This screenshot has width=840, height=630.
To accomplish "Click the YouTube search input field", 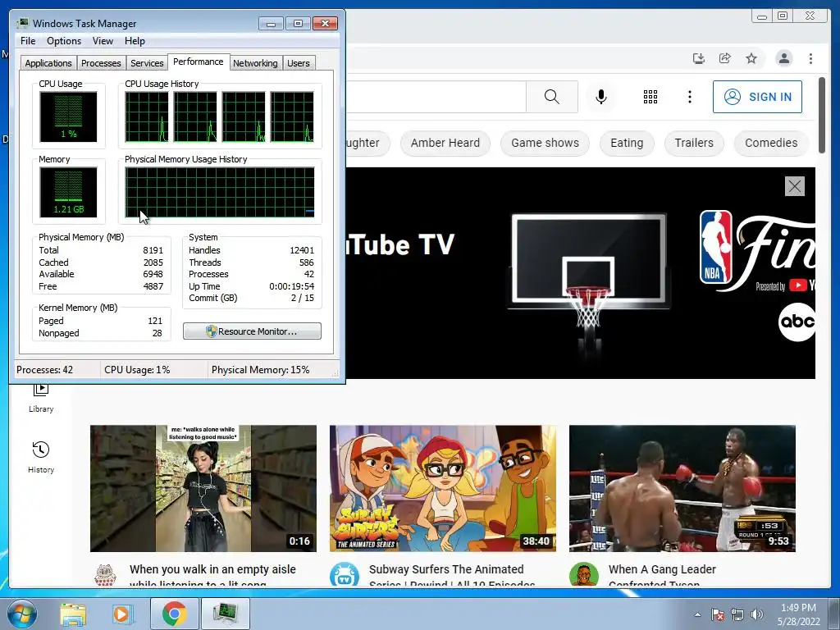I will tap(436, 97).
